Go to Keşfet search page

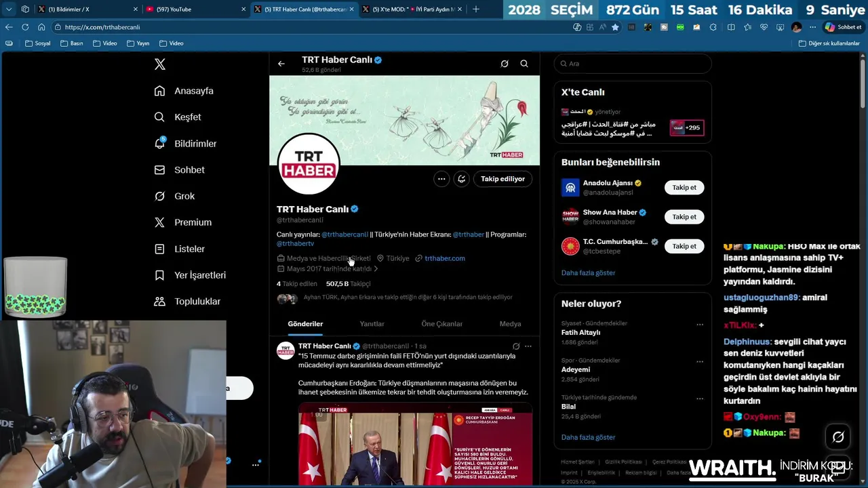[178, 117]
